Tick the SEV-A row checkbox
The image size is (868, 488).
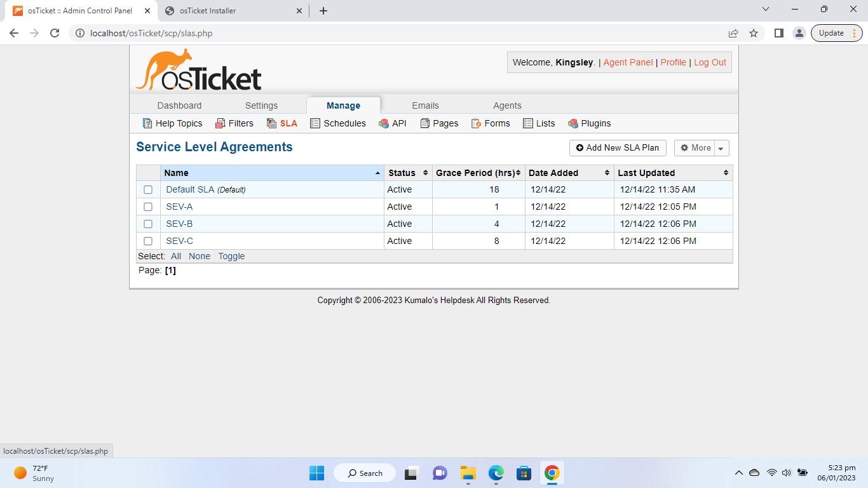148,207
